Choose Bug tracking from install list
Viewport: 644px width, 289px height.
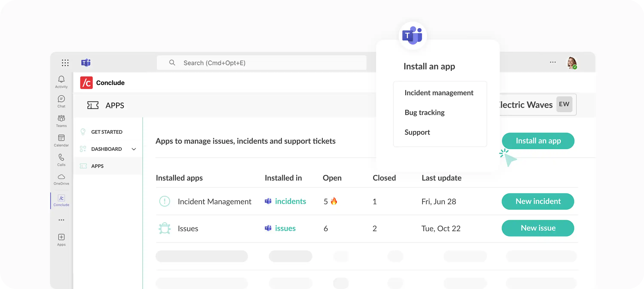(424, 113)
